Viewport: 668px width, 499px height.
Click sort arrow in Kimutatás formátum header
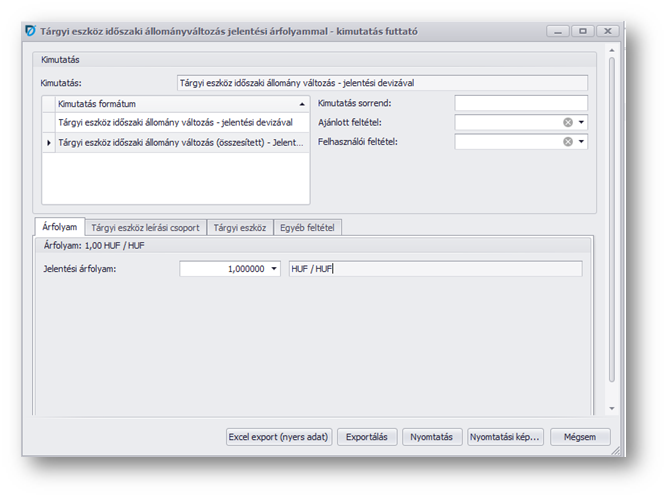pos(301,103)
